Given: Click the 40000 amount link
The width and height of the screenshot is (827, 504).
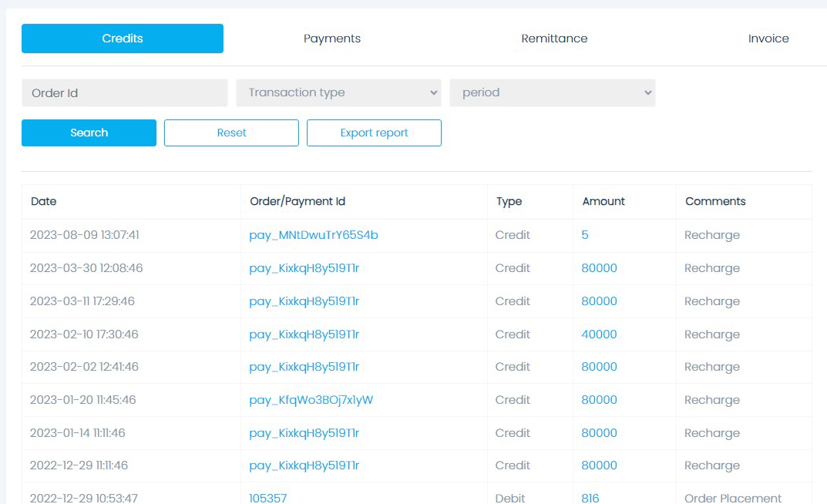Looking at the screenshot, I should (599, 334).
